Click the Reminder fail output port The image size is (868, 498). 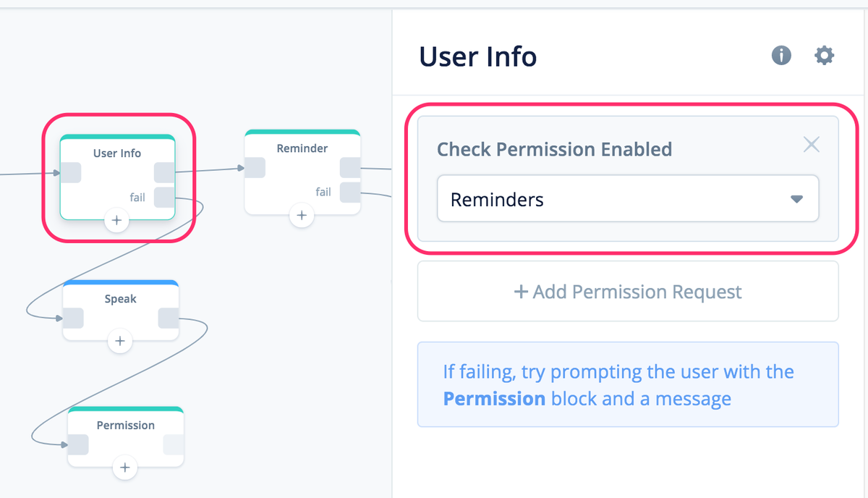350,193
